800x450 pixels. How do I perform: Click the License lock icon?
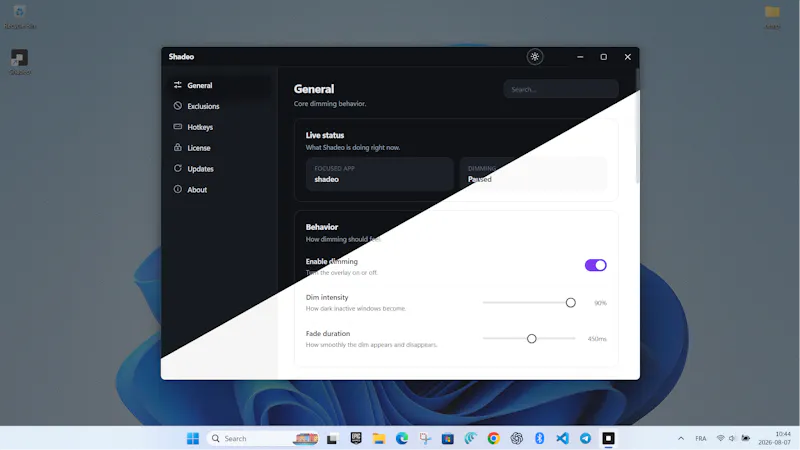point(178,147)
